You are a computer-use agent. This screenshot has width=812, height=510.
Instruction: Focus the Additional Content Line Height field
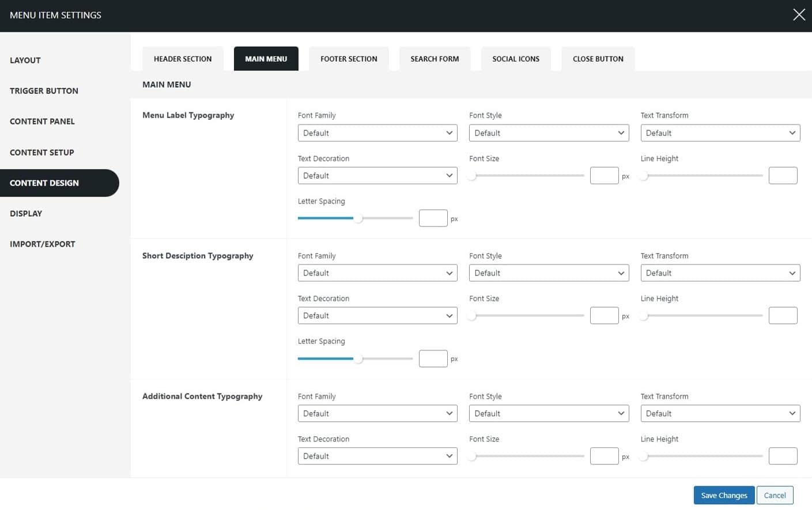(783, 456)
